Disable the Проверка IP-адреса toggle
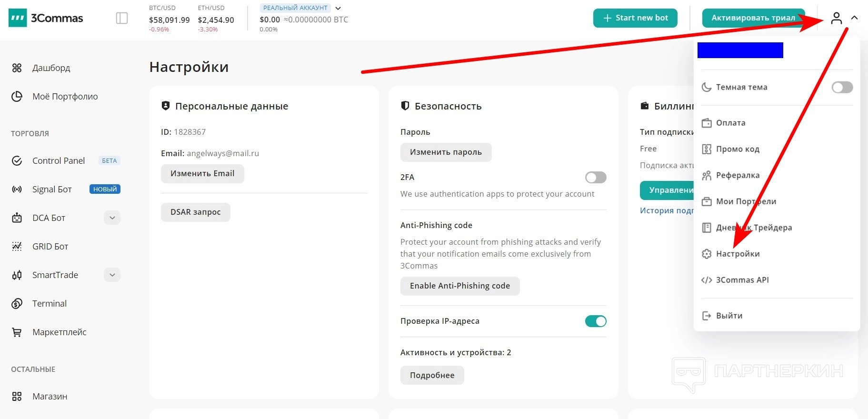The height and width of the screenshot is (419, 868). [x=595, y=321]
